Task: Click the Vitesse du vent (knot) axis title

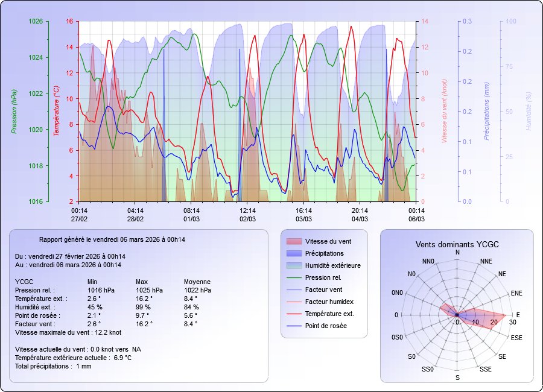Action: coord(445,112)
